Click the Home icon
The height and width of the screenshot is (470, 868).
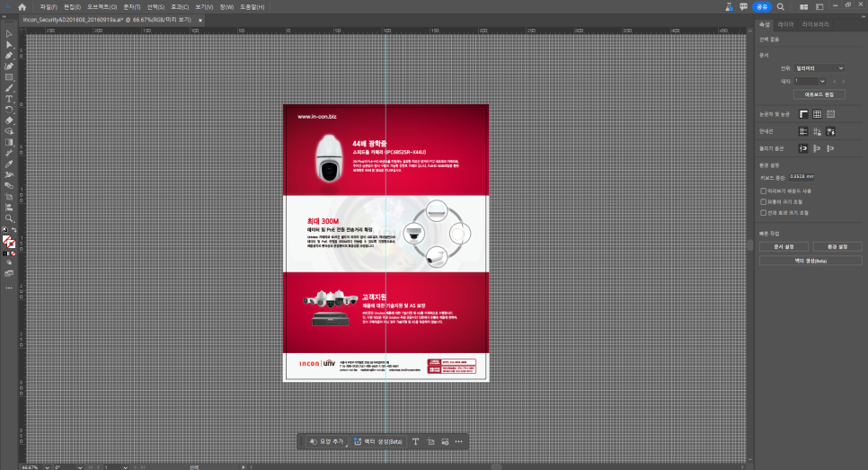click(x=22, y=7)
